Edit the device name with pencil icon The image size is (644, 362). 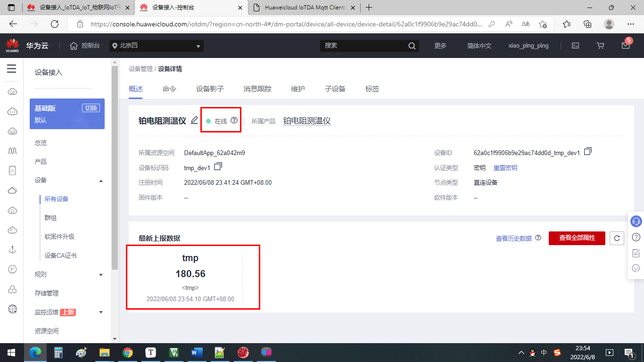[x=194, y=121]
